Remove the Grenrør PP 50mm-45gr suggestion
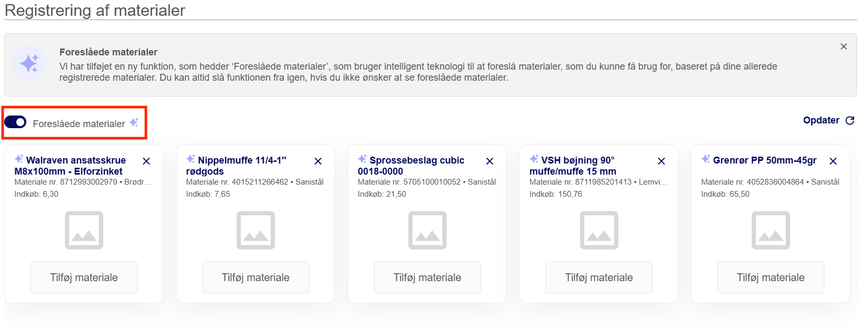The width and height of the screenshot is (868, 336). tap(833, 161)
